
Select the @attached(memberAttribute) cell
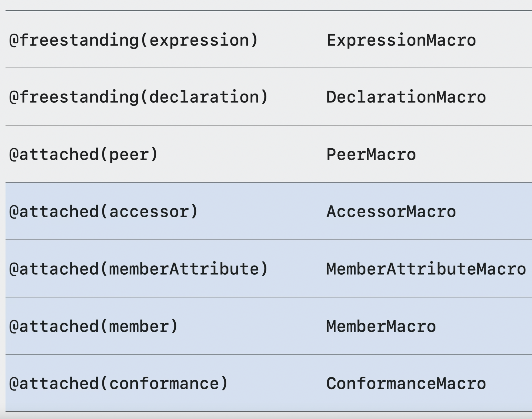click(x=138, y=269)
